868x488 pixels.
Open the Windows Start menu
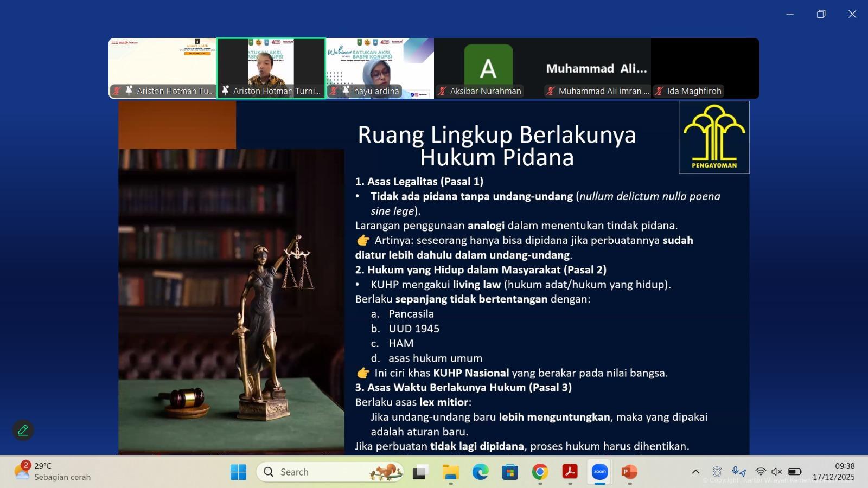[x=238, y=472]
